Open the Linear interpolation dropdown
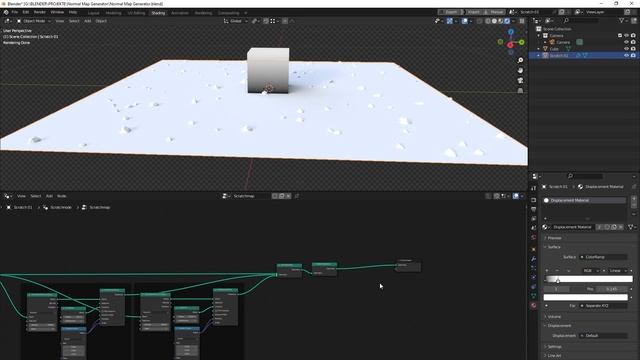Viewport: 640px width, 360px height. tap(618, 271)
